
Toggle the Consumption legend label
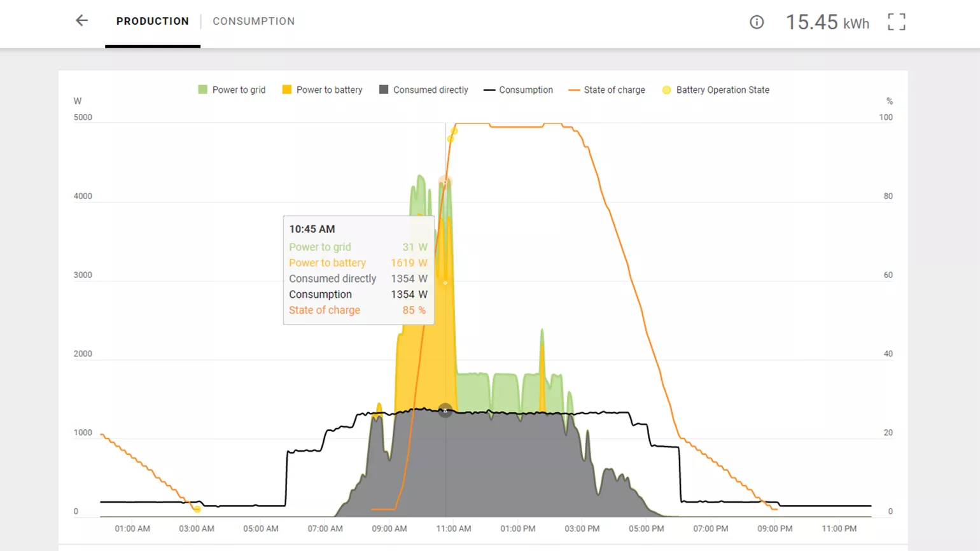pos(526,90)
